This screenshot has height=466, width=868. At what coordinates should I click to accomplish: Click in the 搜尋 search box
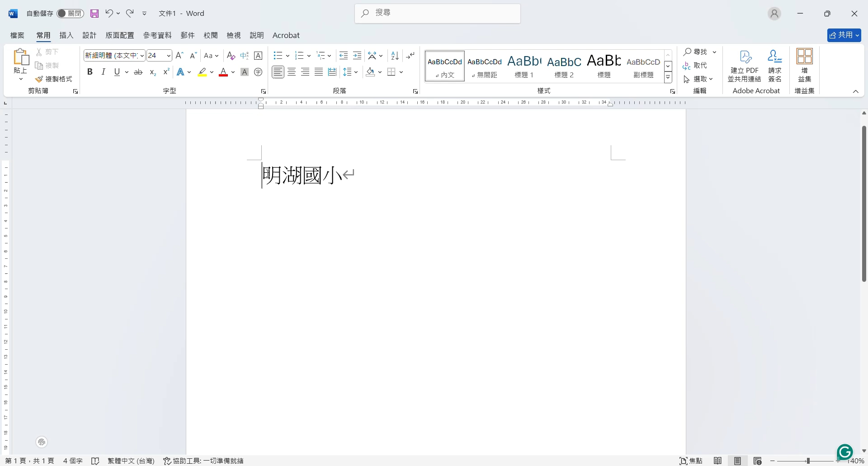438,14
